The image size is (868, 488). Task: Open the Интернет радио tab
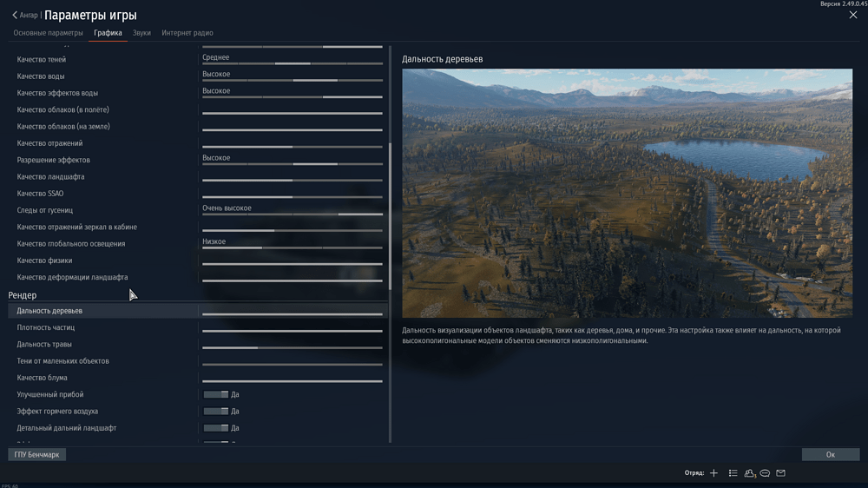(187, 33)
